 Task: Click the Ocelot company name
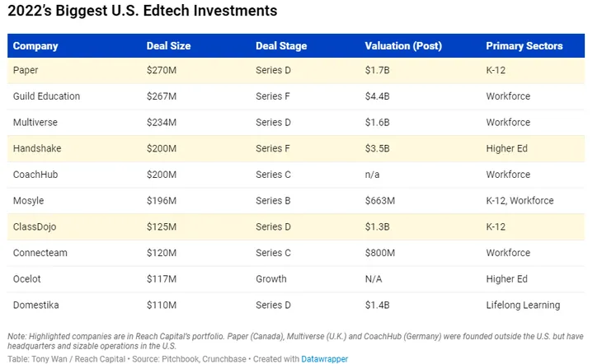[x=28, y=279]
